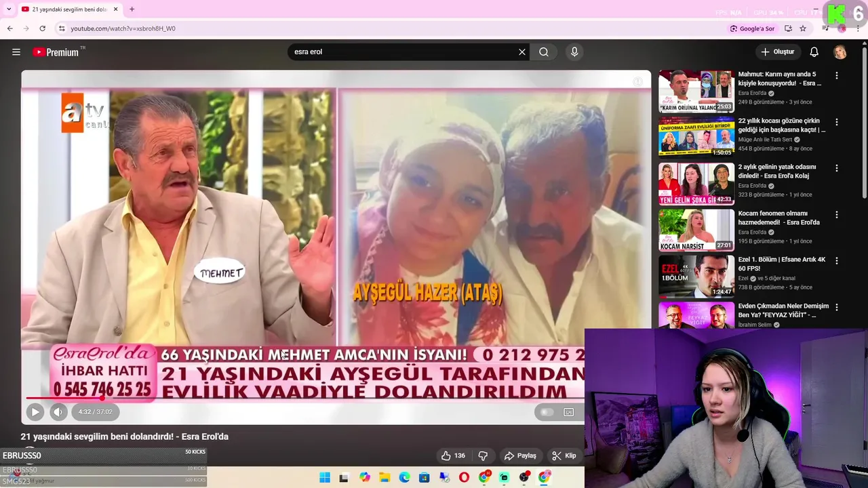The width and height of the screenshot is (868, 488).
Task: Open the browser media control icon
Action: [825, 28]
